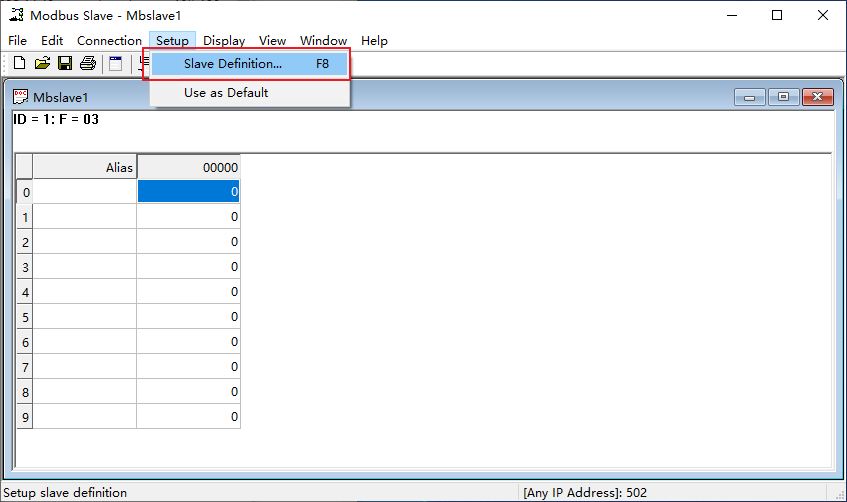Viewport: 847px width, 502px height.
Task: Click row header 9
Action: (25, 417)
